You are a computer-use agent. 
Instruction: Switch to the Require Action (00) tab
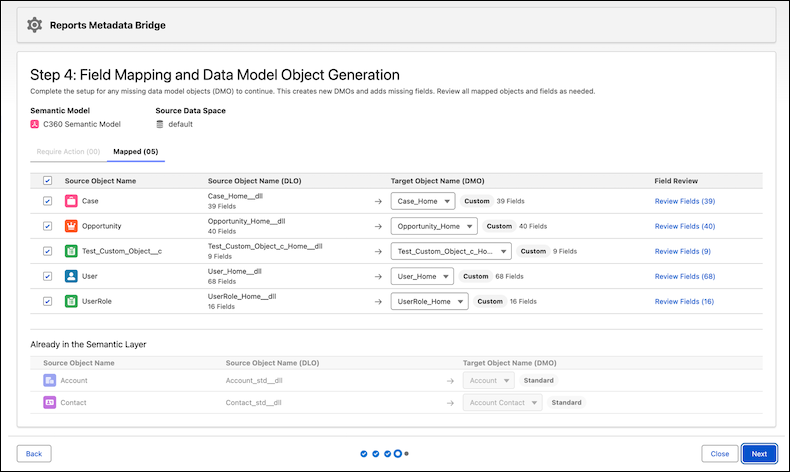[68, 151]
